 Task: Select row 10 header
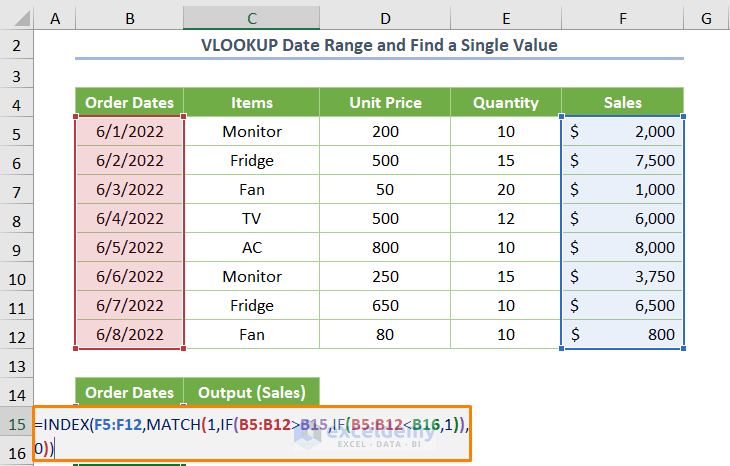(x=17, y=277)
